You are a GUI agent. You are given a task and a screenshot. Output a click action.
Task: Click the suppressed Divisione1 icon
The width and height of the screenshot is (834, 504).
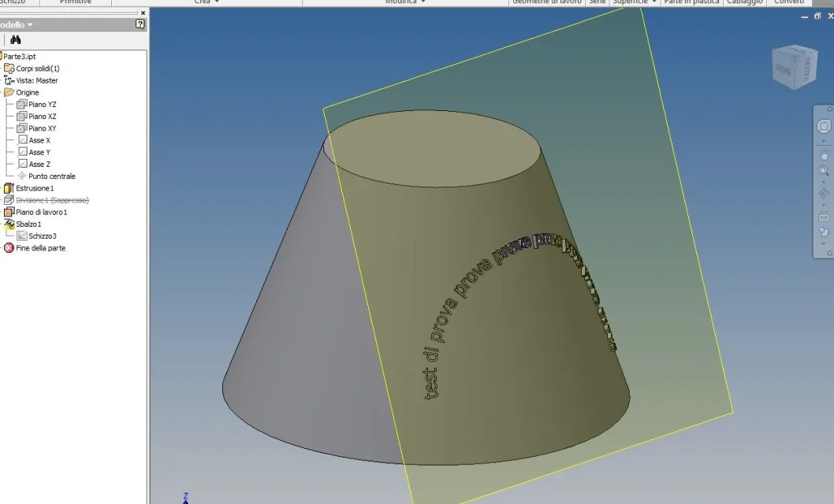pos(9,200)
